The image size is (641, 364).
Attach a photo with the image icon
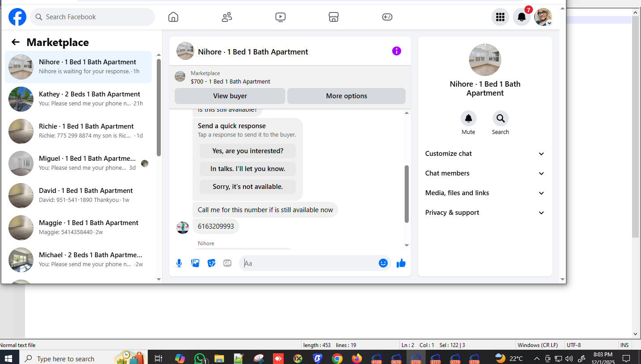click(x=195, y=263)
